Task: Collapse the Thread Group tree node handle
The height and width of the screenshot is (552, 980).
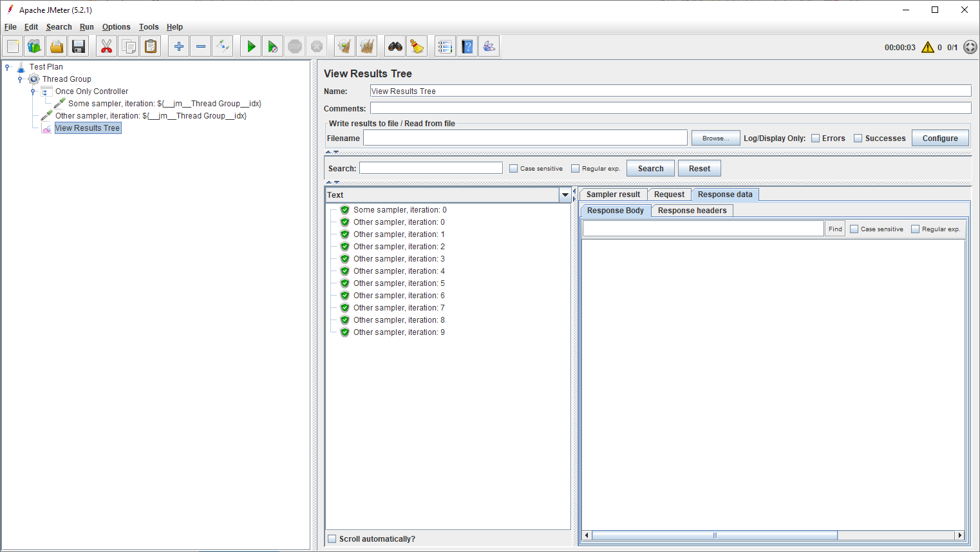Action: (x=20, y=79)
